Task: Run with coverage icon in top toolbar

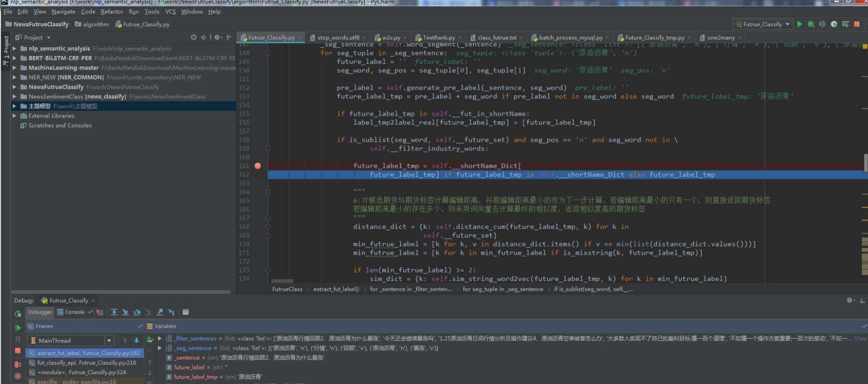Action: click(x=823, y=24)
